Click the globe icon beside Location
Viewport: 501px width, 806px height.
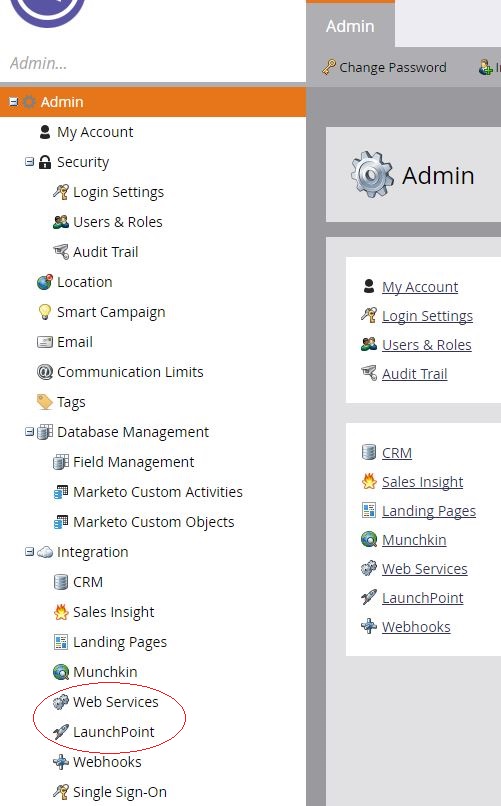pyautogui.click(x=45, y=282)
